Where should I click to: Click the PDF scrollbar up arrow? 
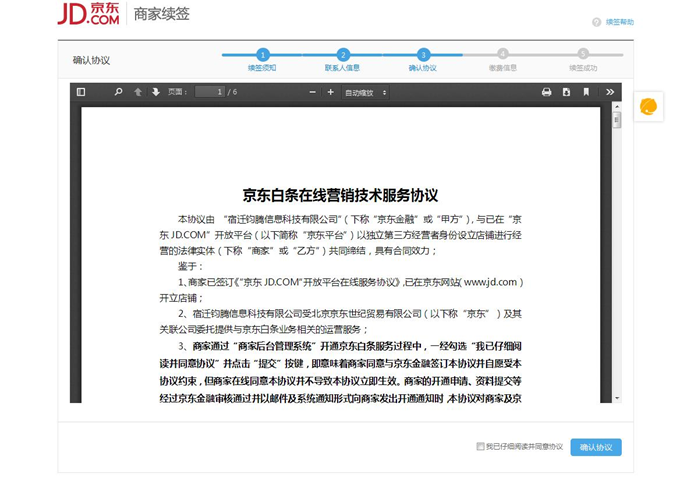click(617, 106)
